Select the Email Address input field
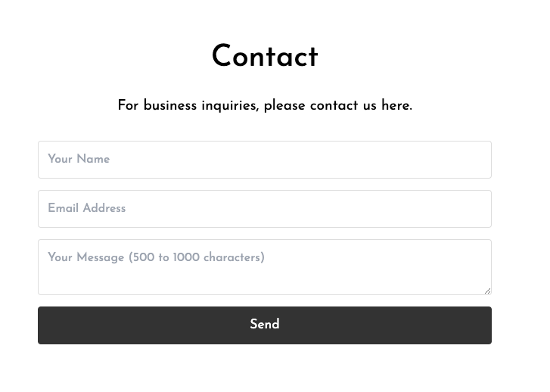 (x=265, y=209)
